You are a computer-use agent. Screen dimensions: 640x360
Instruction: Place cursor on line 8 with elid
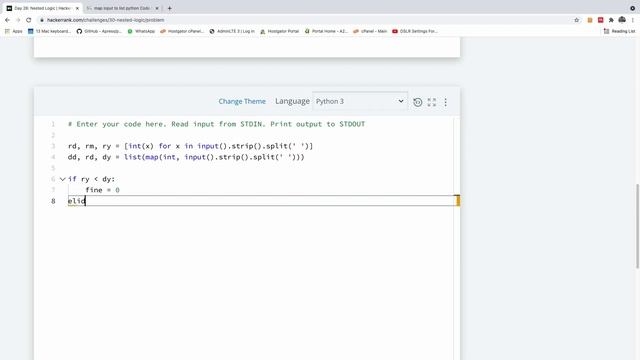pos(261,201)
